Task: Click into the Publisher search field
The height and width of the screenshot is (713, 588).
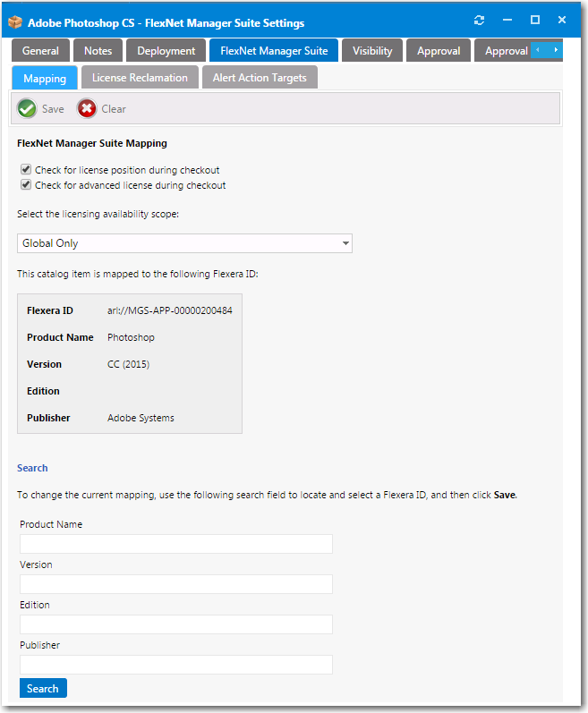Action: [176, 665]
